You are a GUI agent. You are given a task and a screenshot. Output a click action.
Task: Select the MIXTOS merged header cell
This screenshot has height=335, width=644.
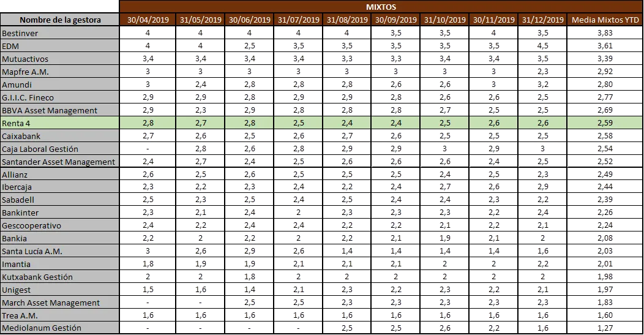coord(381,7)
